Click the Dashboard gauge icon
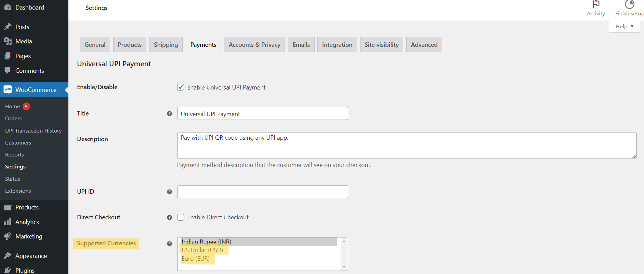 point(8,7)
